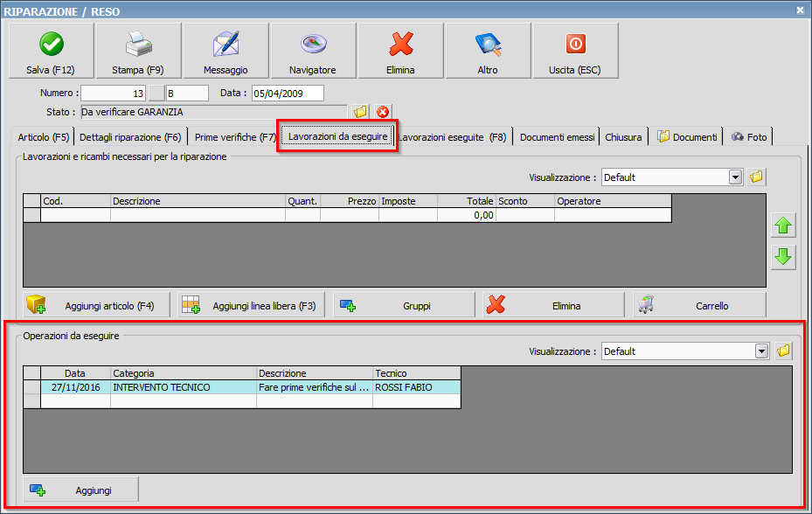Click the series field containing B
Image resolution: width=812 pixels, height=514 pixels.
point(187,94)
